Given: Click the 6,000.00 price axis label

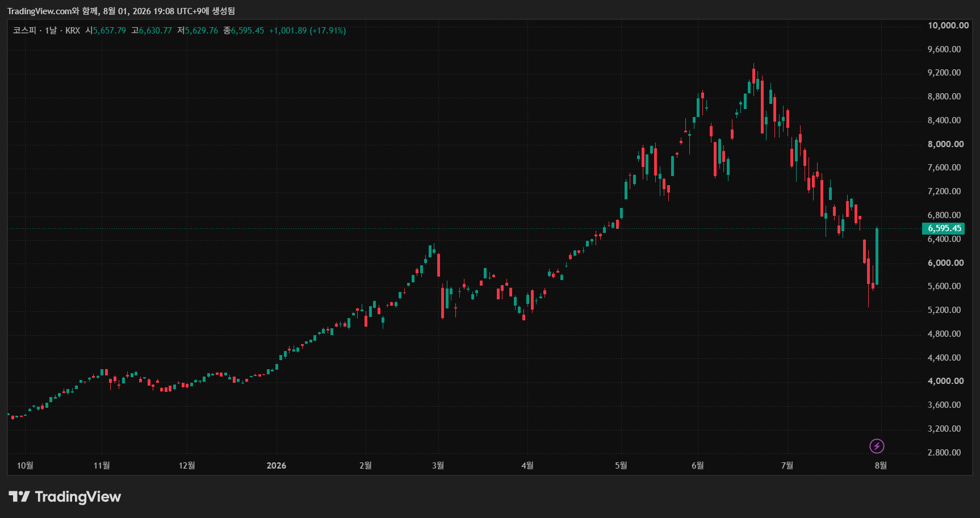Looking at the screenshot, I should 946,263.
